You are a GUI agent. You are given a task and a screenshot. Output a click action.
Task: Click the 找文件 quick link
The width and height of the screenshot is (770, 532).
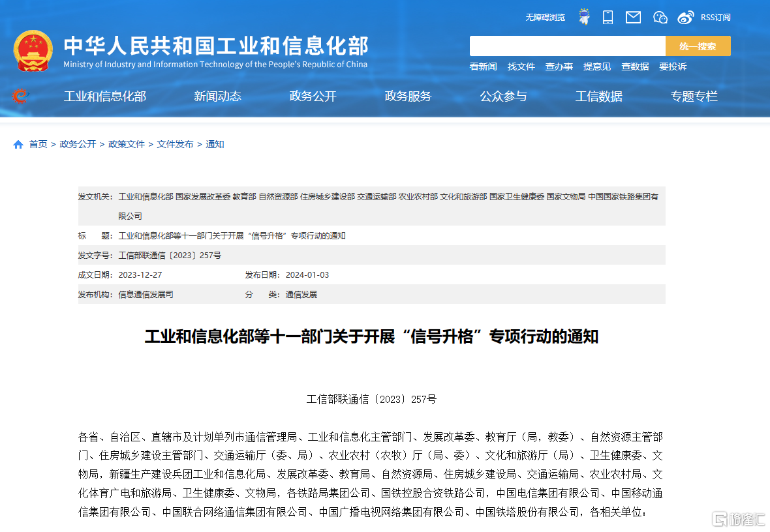tap(521, 66)
